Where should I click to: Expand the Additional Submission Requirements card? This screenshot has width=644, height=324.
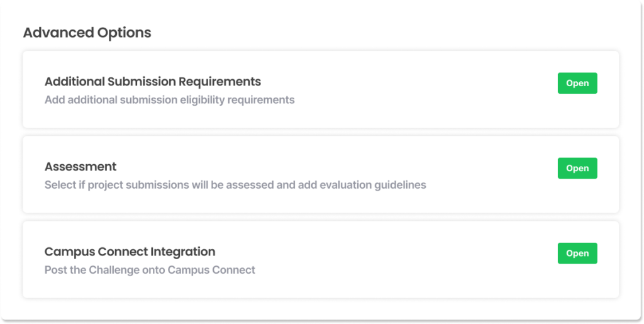(577, 83)
